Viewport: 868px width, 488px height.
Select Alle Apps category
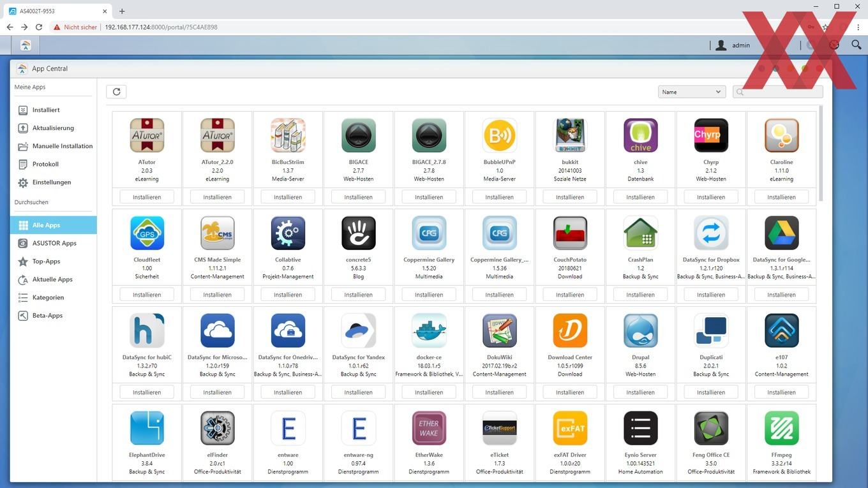pos(54,225)
